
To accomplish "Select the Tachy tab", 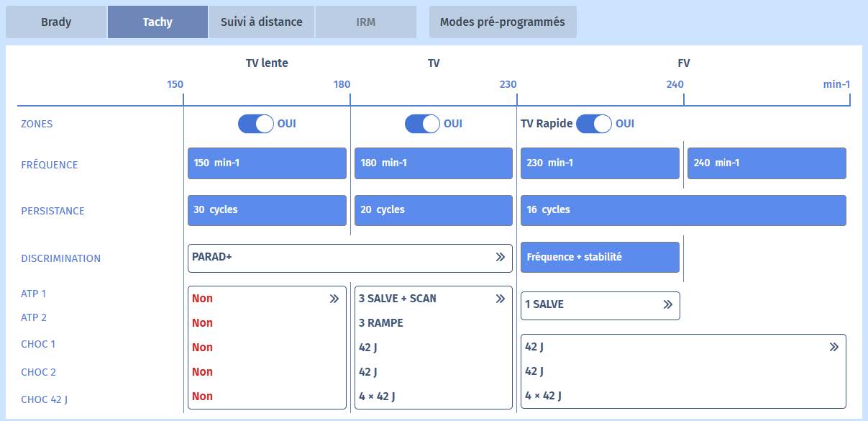I will [157, 22].
